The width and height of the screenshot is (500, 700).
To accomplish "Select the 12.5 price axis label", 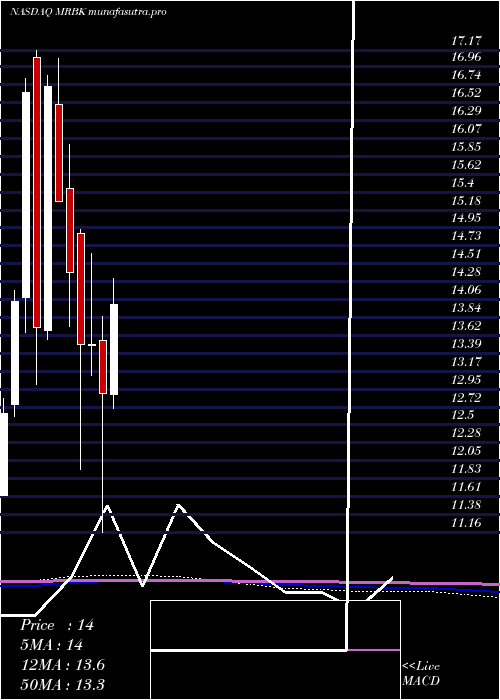I will 462,415.
